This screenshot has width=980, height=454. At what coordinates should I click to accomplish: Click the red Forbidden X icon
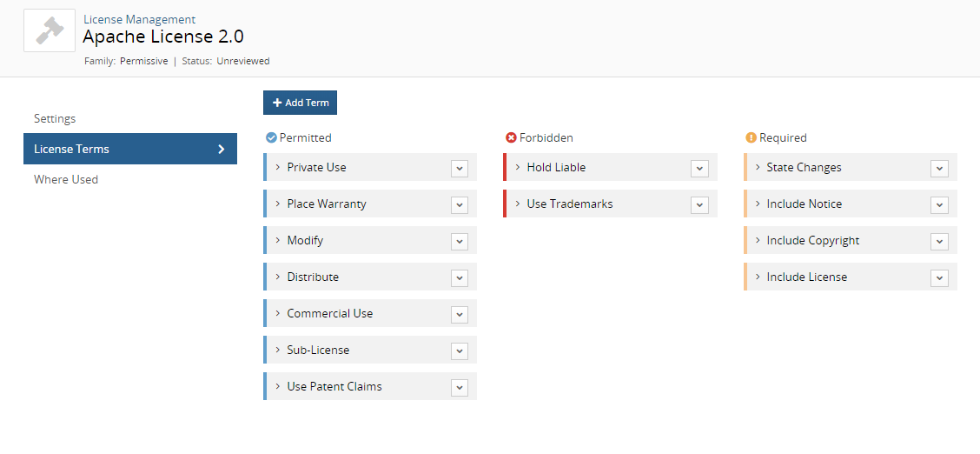[x=511, y=137]
